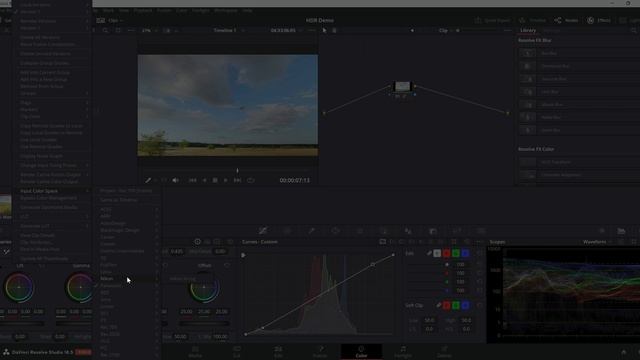Toggle the red curve edit channel

pos(447,253)
